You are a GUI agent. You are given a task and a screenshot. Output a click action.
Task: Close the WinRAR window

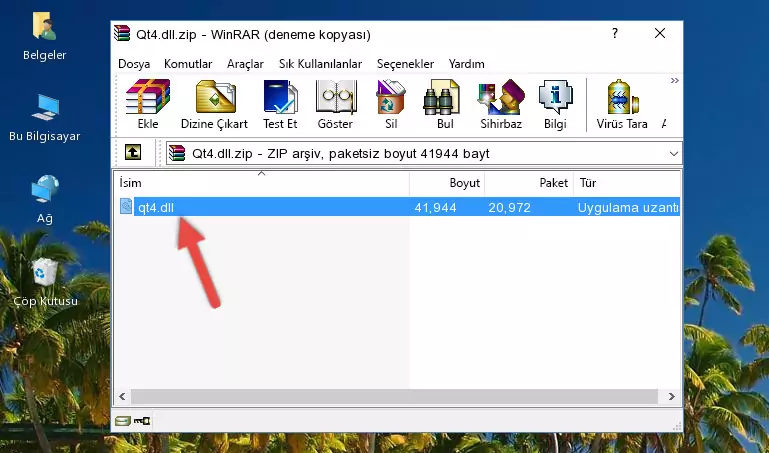point(660,33)
